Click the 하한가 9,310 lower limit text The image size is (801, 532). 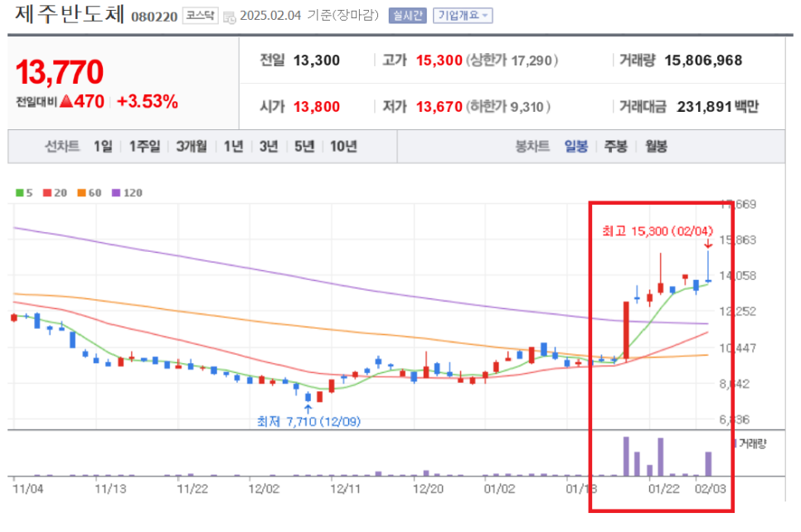pos(507,107)
